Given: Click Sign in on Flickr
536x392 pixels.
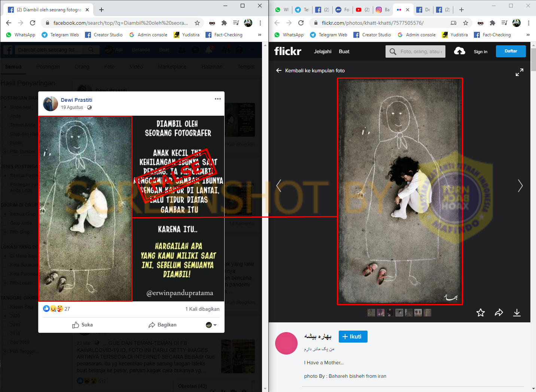Looking at the screenshot, I should [x=481, y=52].
